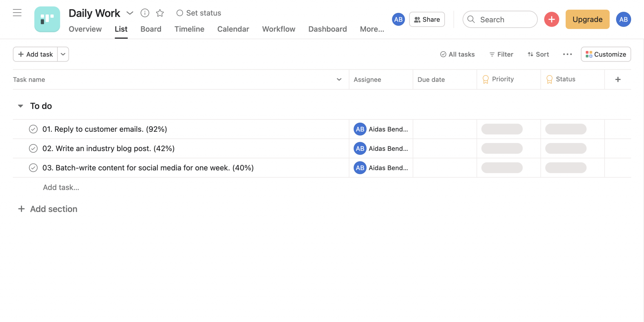The width and height of the screenshot is (644, 322).
Task: Set status pill for Reply to customer emails
Action: point(566,129)
